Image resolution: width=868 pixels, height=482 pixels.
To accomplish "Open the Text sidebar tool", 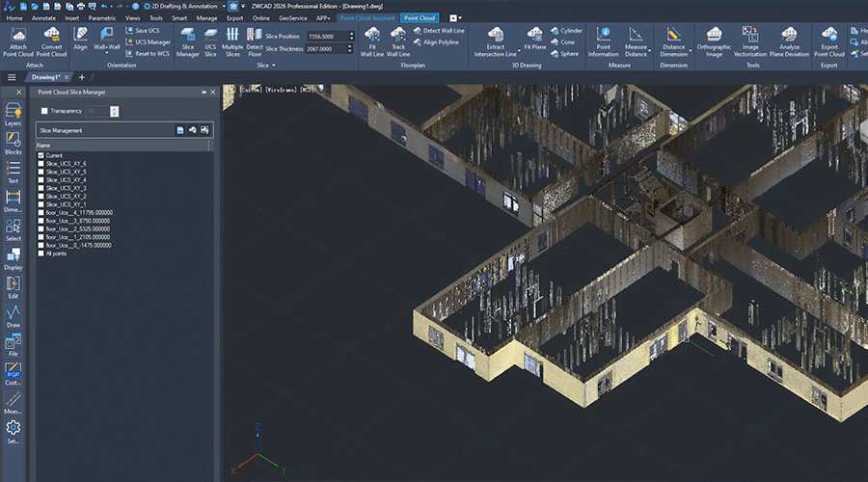I will tap(13, 172).
